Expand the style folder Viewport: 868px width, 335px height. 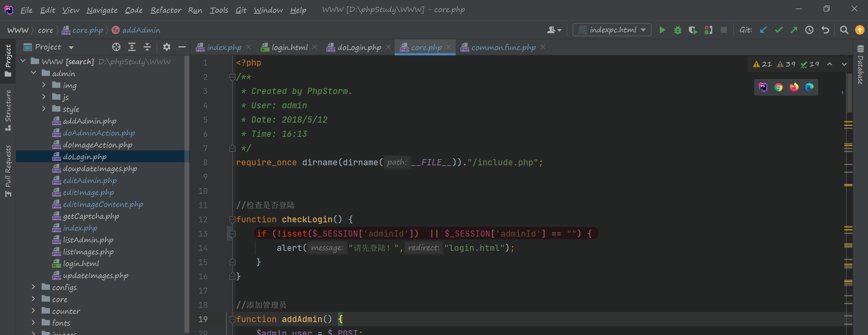[44, 109]
